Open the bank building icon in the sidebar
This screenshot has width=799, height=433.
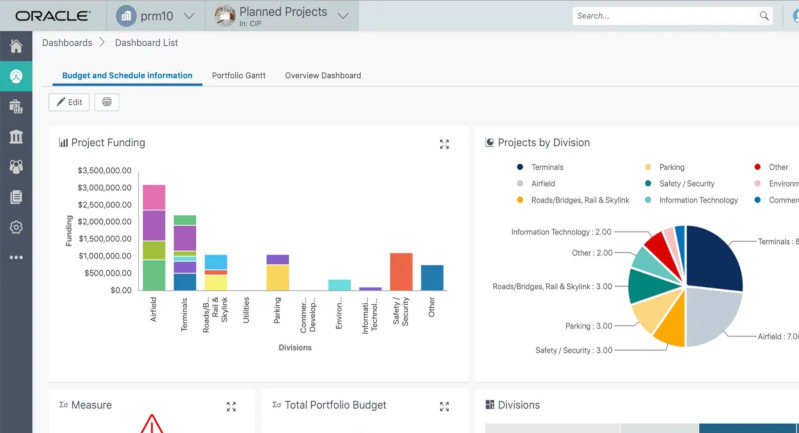click(16, 136)
